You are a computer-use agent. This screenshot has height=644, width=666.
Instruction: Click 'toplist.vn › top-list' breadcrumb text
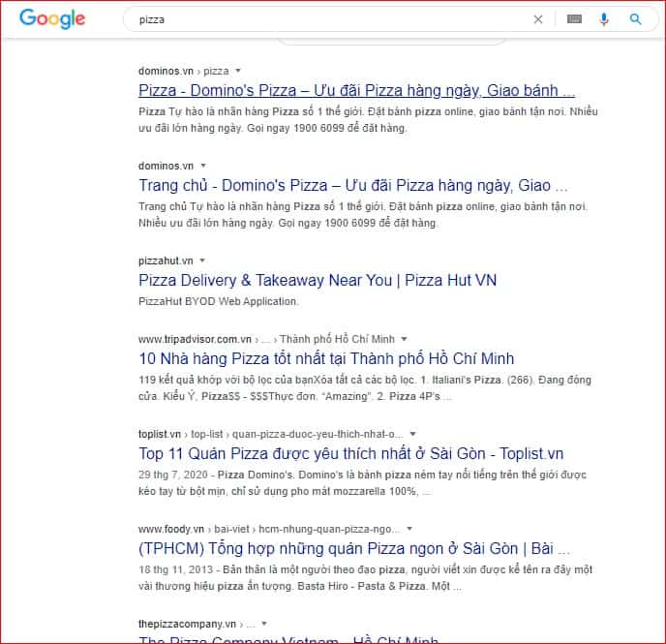(180, 434)
